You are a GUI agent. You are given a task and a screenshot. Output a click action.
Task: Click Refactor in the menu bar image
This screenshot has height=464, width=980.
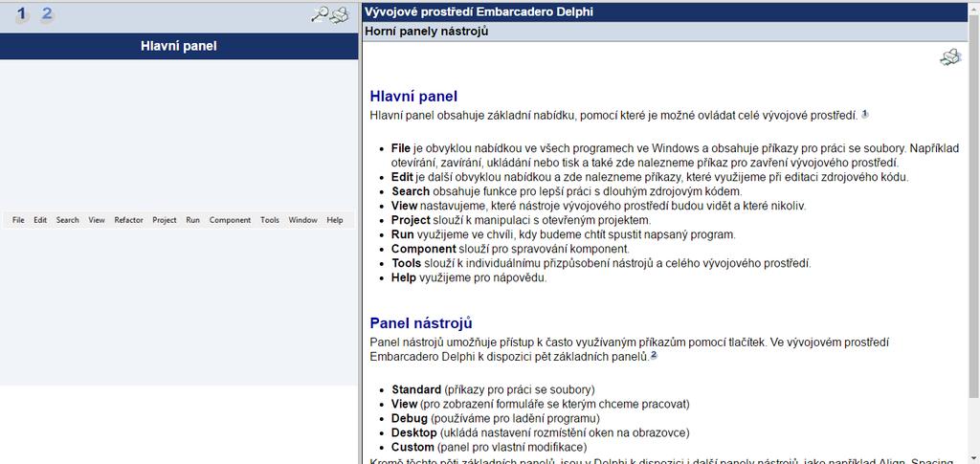(x=129, y=220)
